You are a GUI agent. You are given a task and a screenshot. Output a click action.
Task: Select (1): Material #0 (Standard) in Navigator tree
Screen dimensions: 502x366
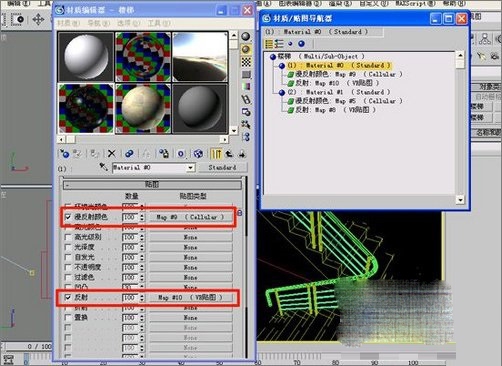click(x=339, y=65)
